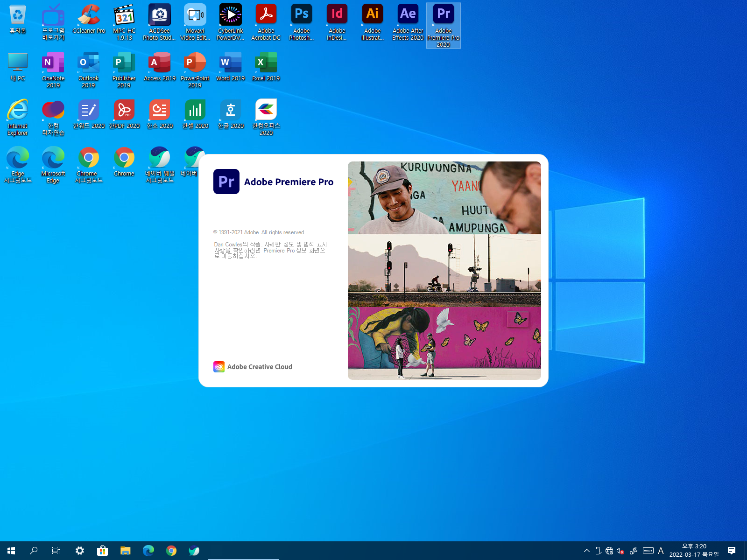Click the Adobe Creative Cloud logo on the splash
This screenshot has height=560, width=747.
pos(219,367)
